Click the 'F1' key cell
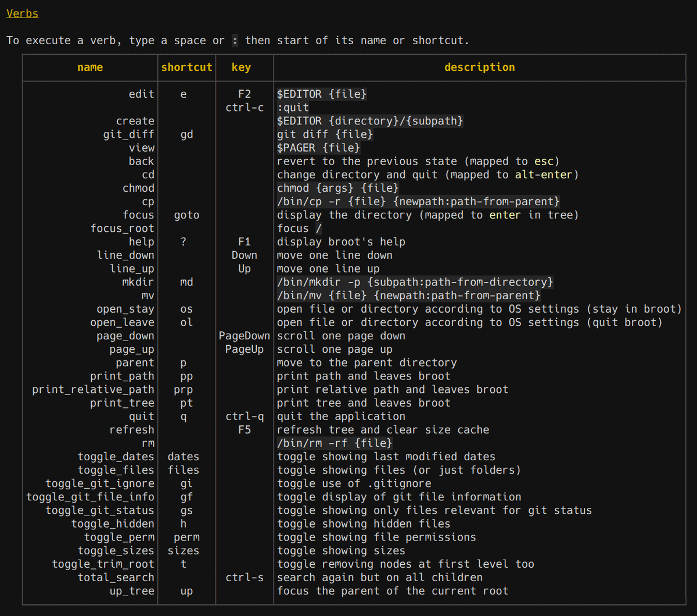Screen dimensions: 697x616 [245, 242]
